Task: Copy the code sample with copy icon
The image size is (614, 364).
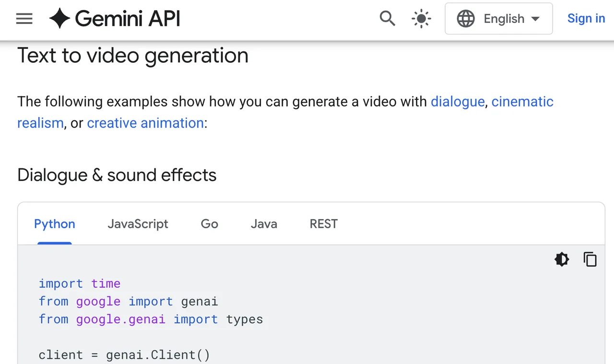Action: click(x=590, y=259)
